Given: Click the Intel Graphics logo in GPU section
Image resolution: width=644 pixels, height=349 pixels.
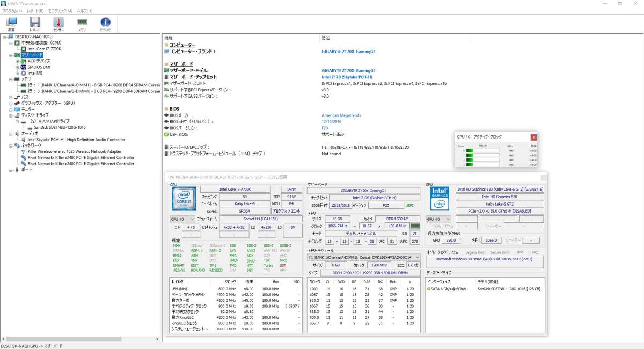Looking at the screenshot, I should point(440,198).
